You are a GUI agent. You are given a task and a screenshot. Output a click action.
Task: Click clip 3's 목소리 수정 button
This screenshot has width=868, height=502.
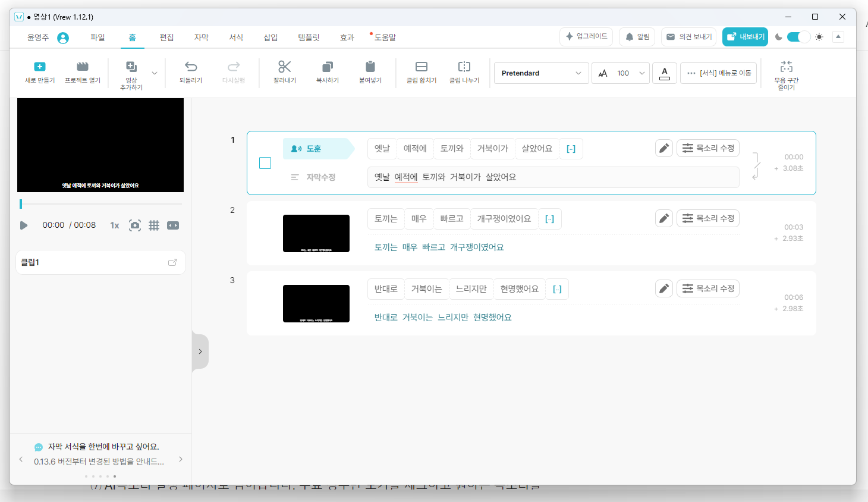708,288
